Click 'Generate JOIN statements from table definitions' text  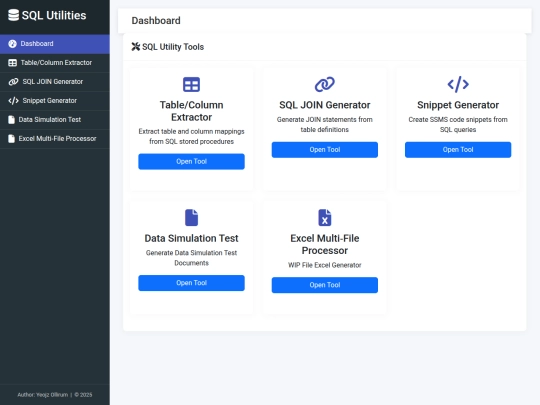(325, 124)
